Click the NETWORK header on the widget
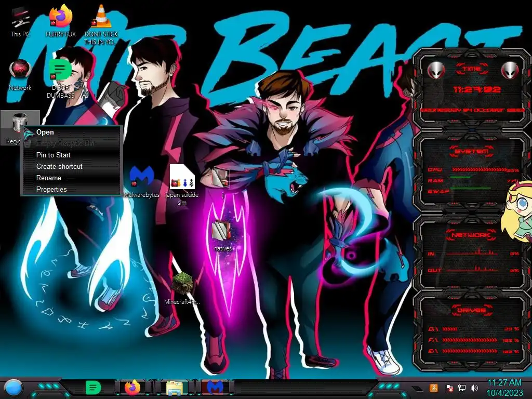This screenshot has height=399, width=532. [x=472, y=235]
